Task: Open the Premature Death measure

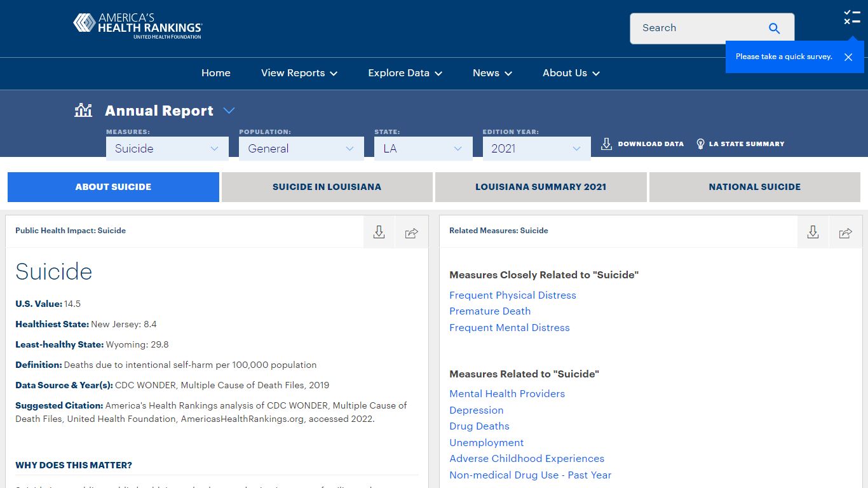Action: (490, 311)
